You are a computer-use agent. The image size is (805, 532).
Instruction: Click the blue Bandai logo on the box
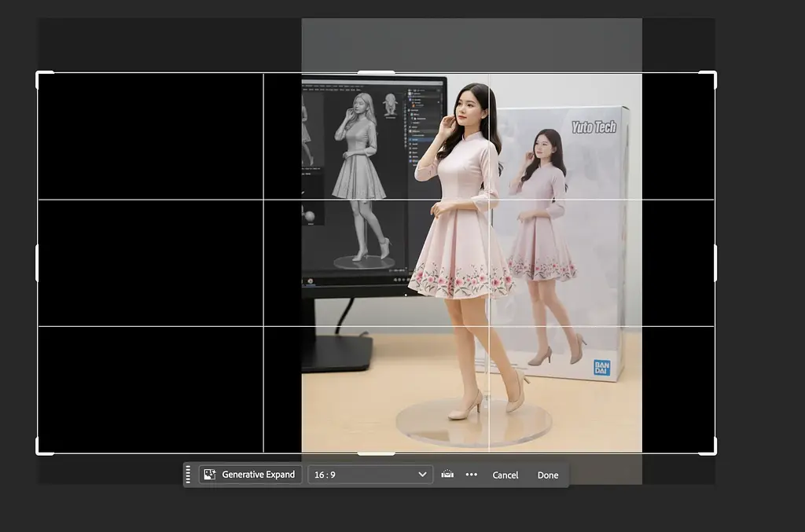(x=601, y=367)
